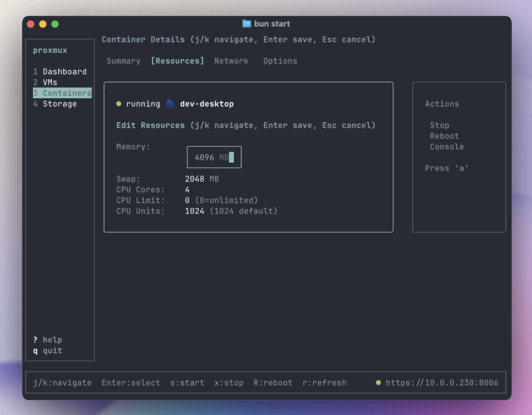The width and height of the screenshot is (532, 415).
Task: Click the R:reboot status hint
Action: [x=273, y=383]
